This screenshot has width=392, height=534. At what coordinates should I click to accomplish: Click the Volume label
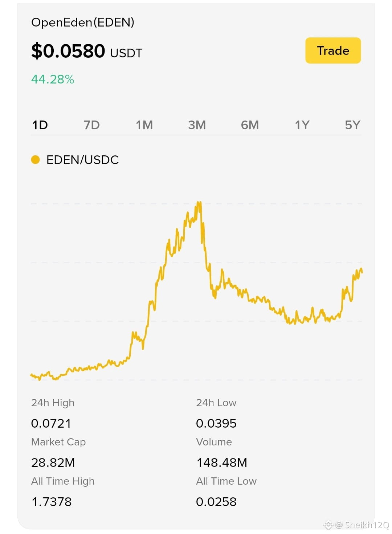(214, 442)
